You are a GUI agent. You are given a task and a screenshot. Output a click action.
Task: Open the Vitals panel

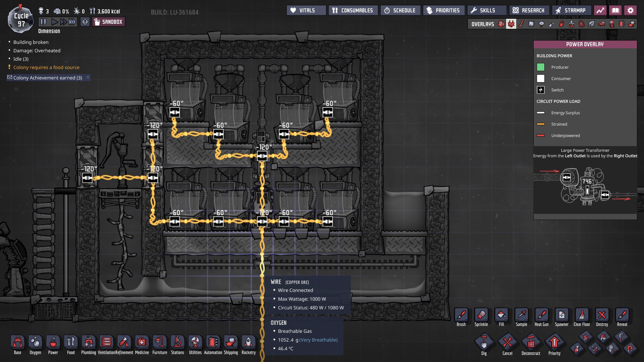[x=306, y=10]
